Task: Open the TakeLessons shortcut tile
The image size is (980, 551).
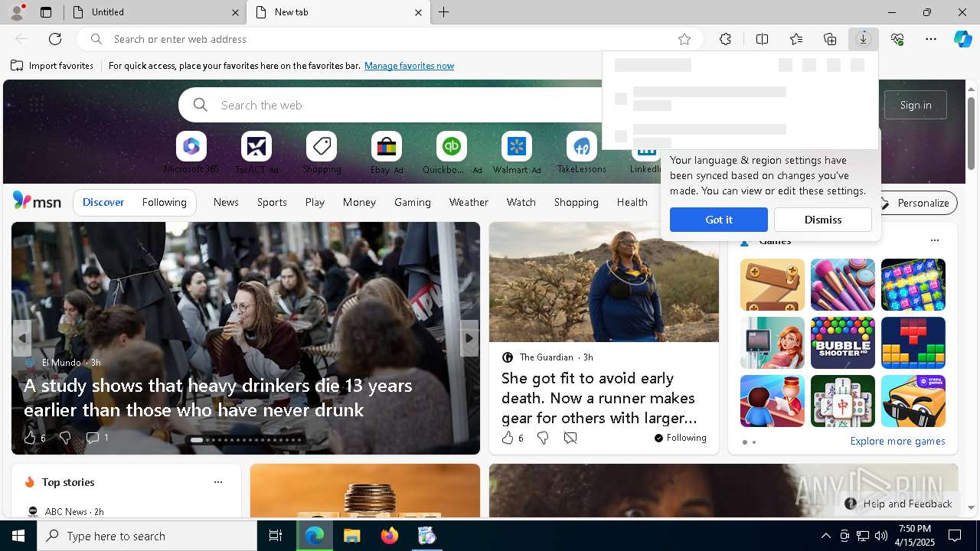Action: point(582,152)
